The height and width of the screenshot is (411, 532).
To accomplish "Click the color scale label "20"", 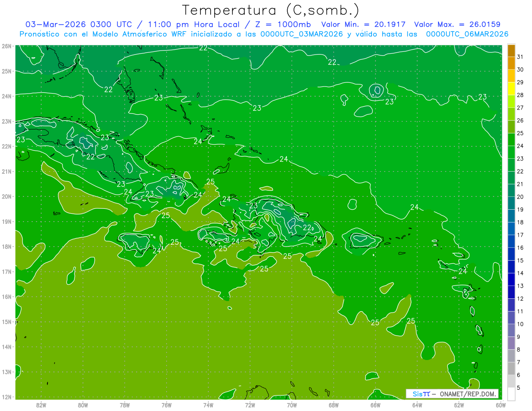I will (x=520, y=196).
